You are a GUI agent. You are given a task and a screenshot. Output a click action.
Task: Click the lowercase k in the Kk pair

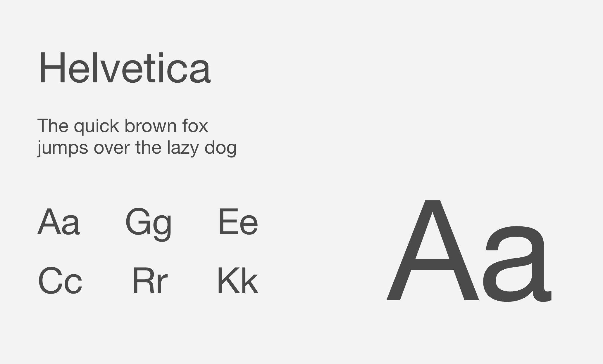[x=250, y=281]
